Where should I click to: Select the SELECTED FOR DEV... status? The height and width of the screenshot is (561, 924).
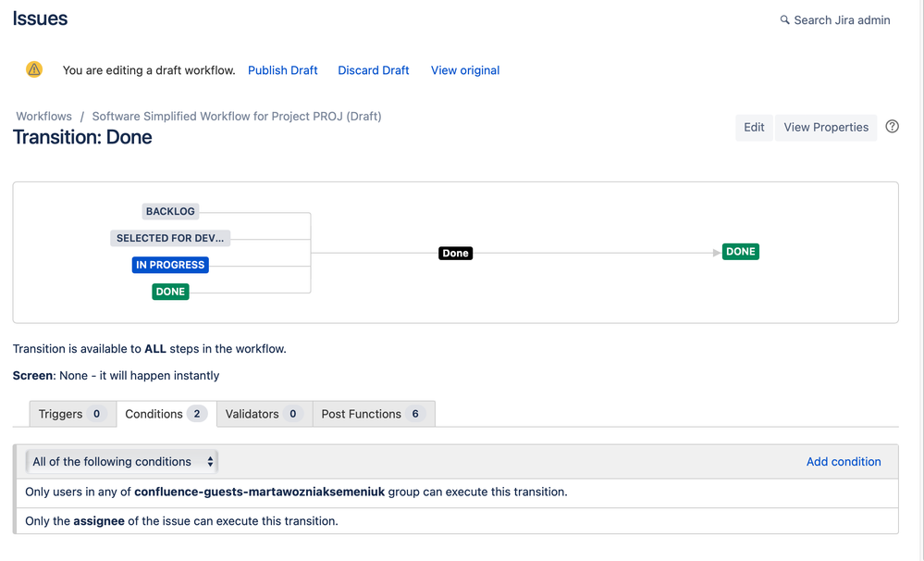170,238
